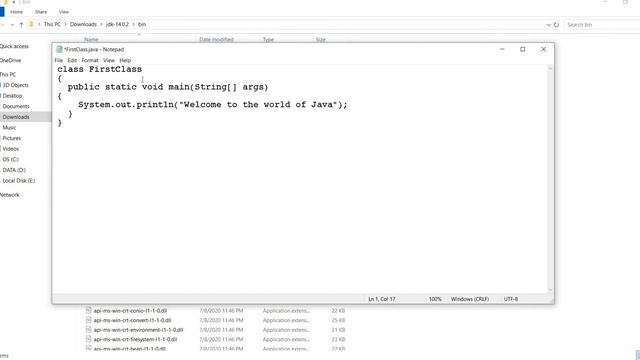
Task: Sort files by Size column header
Action: 320,40
